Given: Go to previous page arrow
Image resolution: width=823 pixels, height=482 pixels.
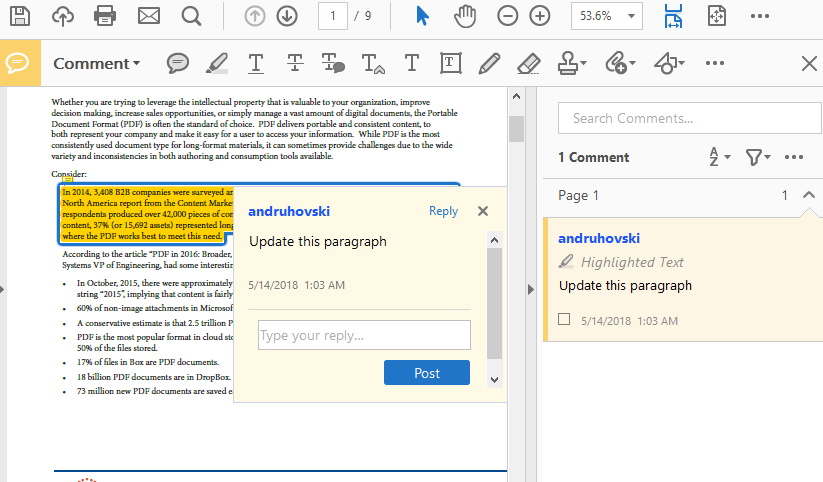Looking at the screenshot, I should point(255,16).
